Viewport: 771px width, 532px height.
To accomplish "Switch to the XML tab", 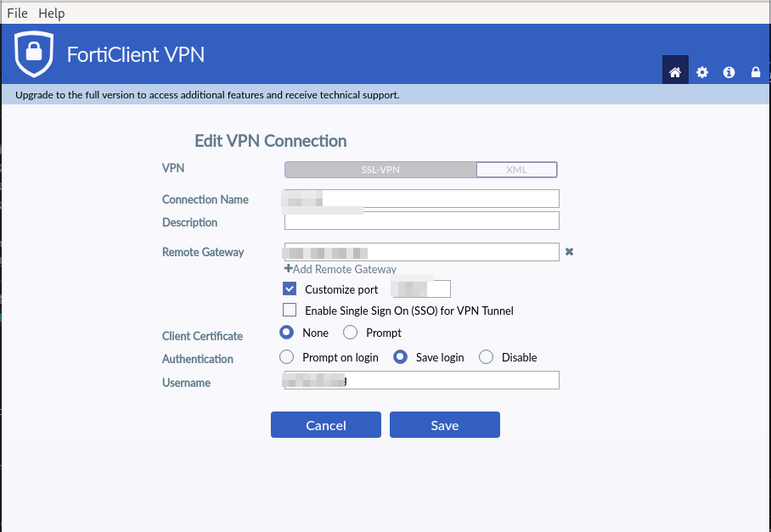I will pos(516,170).
